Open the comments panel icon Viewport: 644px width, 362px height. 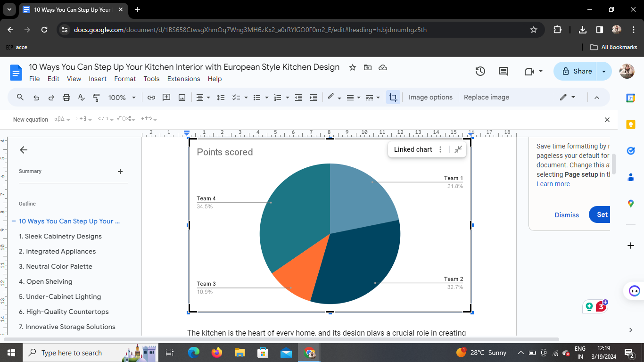coord(503,71)
